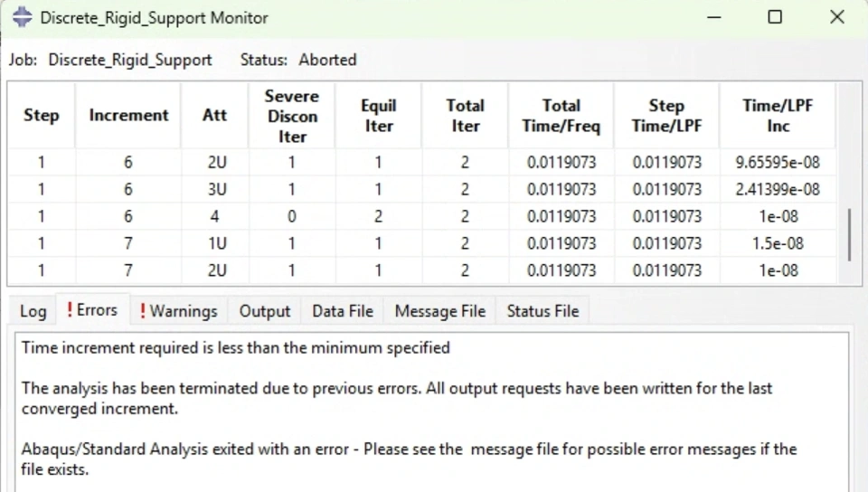
Task: Click the Time/LPF Inc column header
Action: tap(778, 116)
